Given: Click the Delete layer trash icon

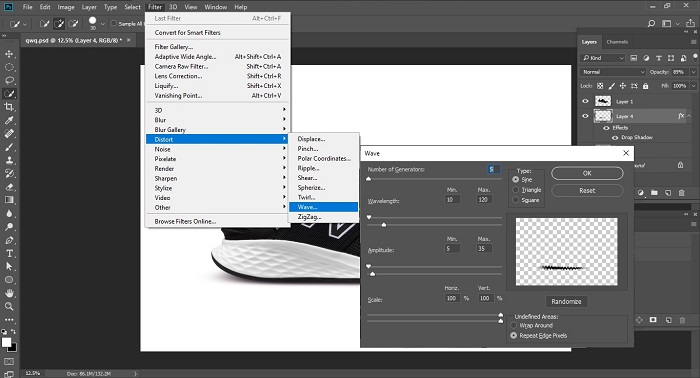Looking at the screenshot, I should coord(682,193).
